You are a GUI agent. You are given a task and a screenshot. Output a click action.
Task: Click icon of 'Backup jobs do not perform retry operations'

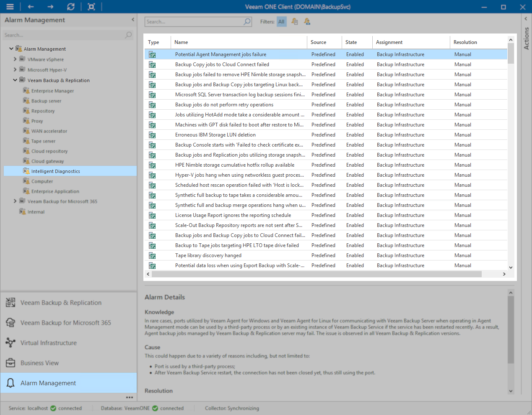(152, 105)
